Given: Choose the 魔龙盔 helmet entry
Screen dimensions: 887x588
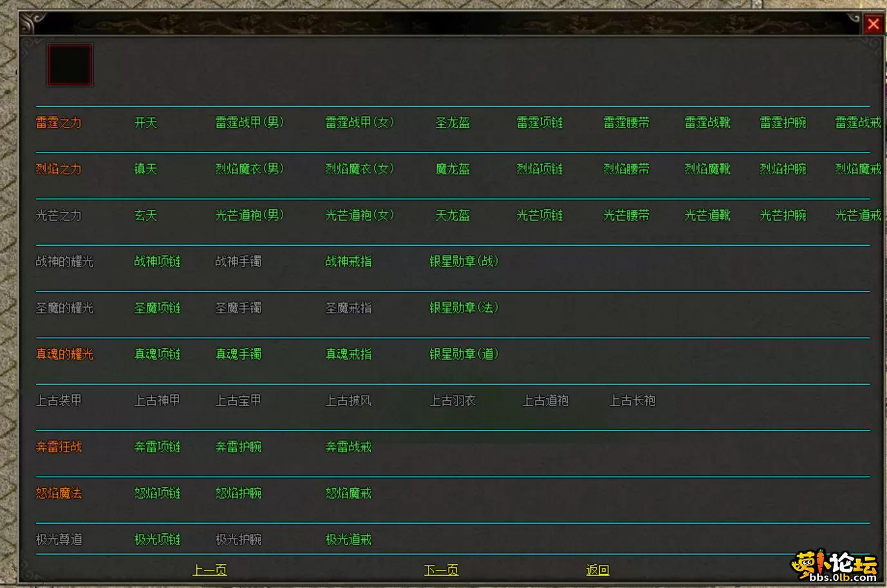Looking at the screenshot, I should coord(453,169).
